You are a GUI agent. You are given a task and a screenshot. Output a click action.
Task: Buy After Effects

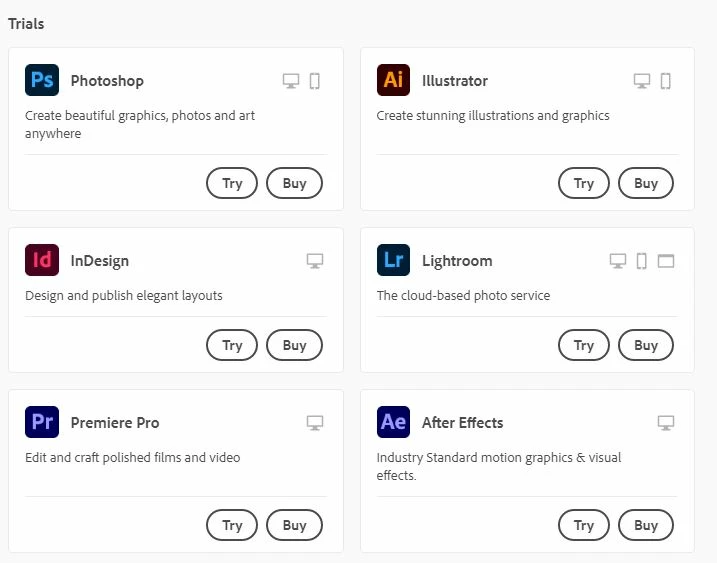point(646,525)
